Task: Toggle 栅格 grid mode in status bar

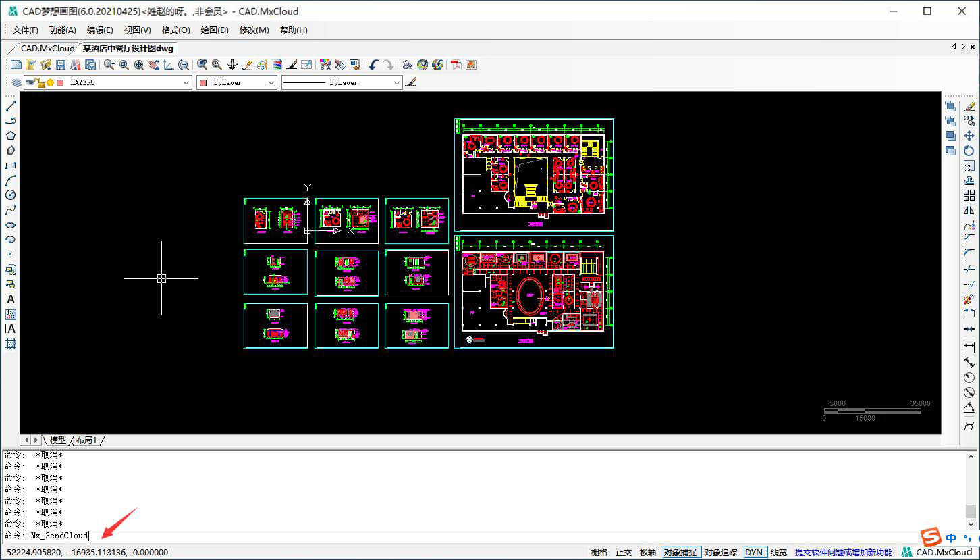Action: [x=599, y=553]
